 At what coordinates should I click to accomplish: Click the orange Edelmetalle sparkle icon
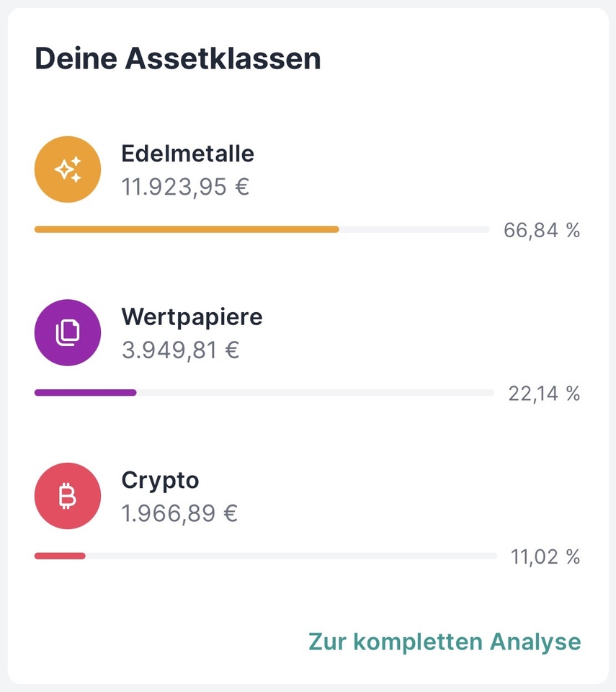tap(68, 169)
